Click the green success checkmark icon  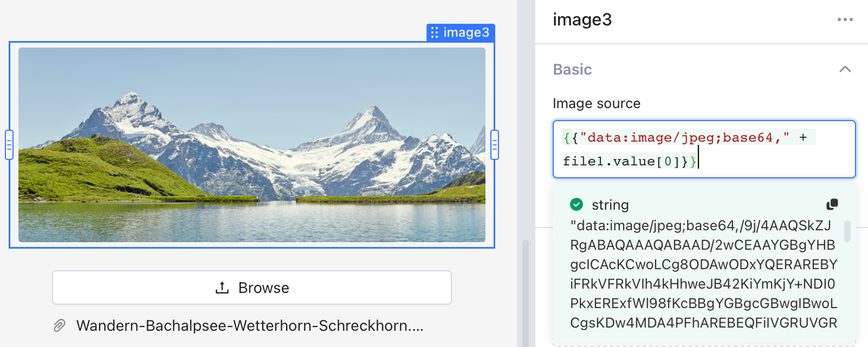pos(576,205)
